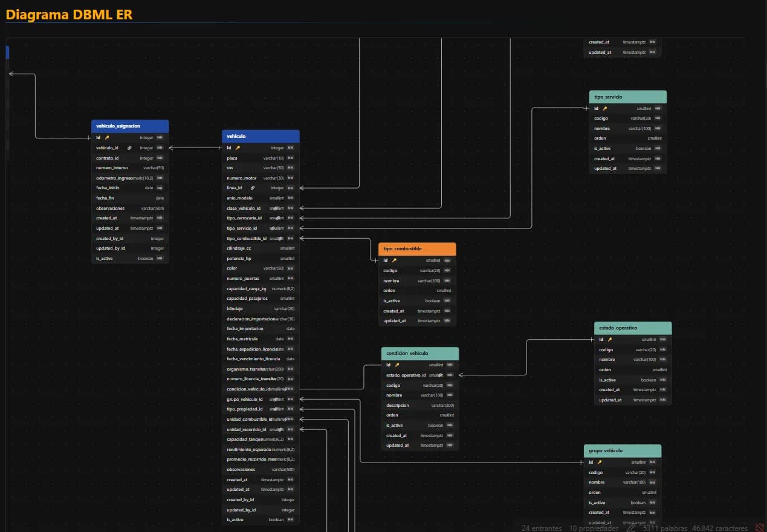This screenshot has width=767, height=532.
Task: Click the capacidad_tanque row
Action: 261,440
